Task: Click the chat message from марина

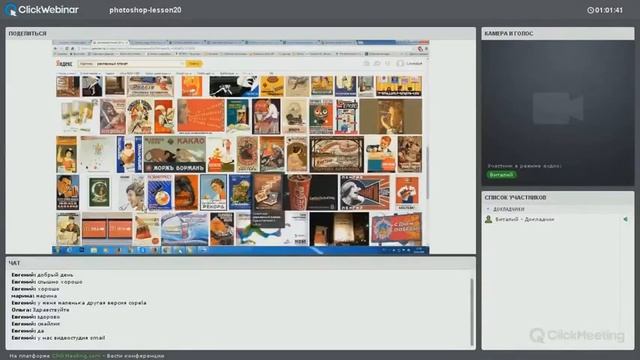Action: coord(34,296)
